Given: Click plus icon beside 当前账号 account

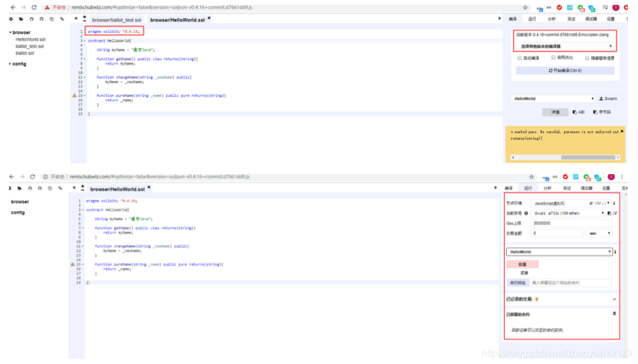Looking at the screenshot, I should (526, 214).
